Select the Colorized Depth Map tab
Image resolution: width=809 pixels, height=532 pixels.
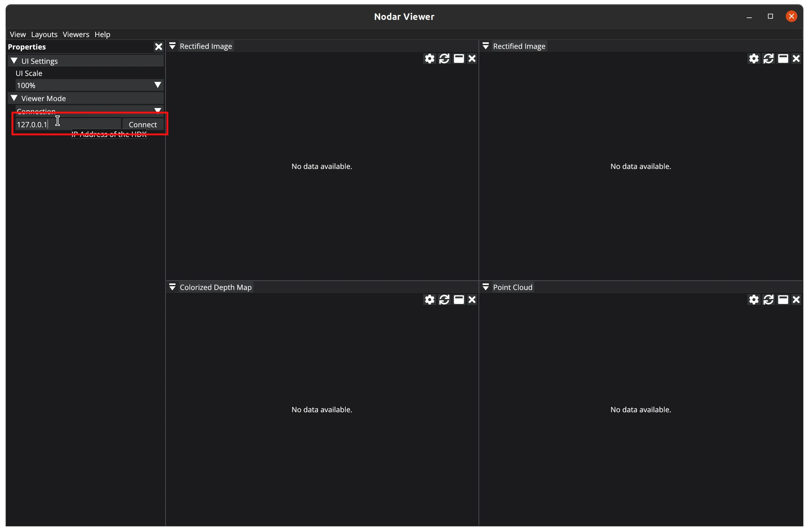[215, 287]
